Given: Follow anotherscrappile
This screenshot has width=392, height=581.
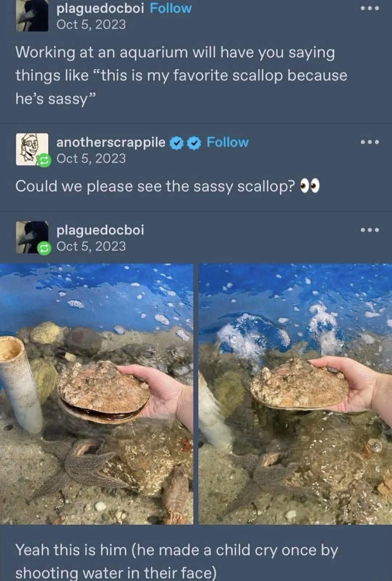Looking at the screenshot, I should coord(228,142).
